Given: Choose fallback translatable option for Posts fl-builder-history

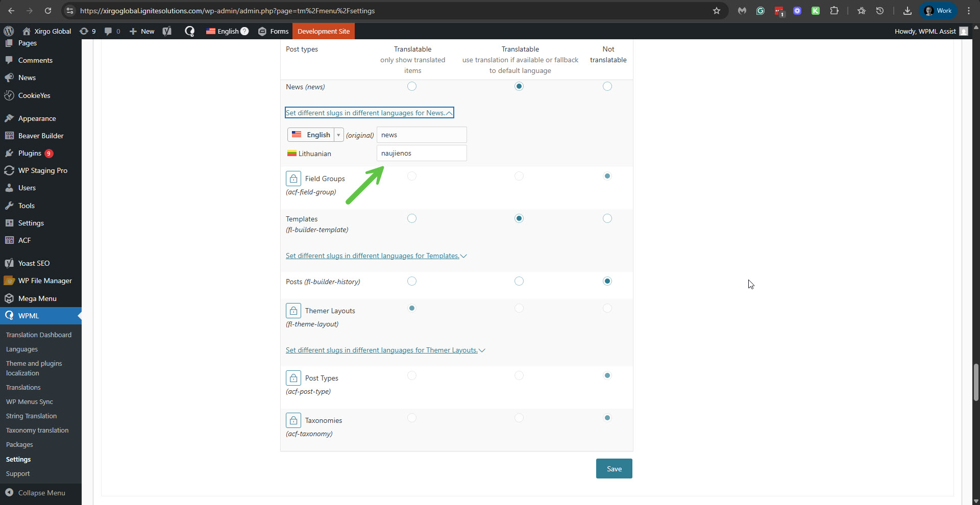Looking at the screenshot, I should coord(519,281).
